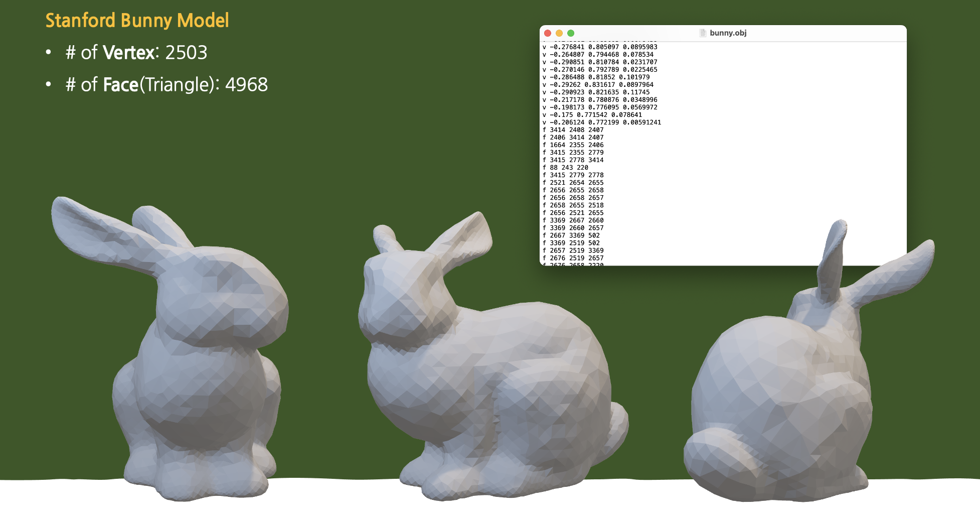The width and height of the screenshot is (980, 524).
Task: Click face line 'f 2656 2655 2658'
Action: coord(573,190)
